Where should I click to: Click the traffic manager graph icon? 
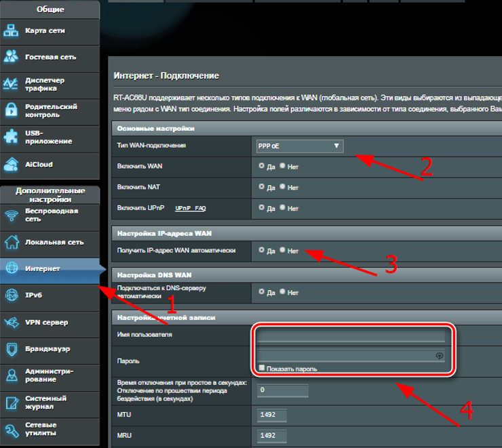11,84
